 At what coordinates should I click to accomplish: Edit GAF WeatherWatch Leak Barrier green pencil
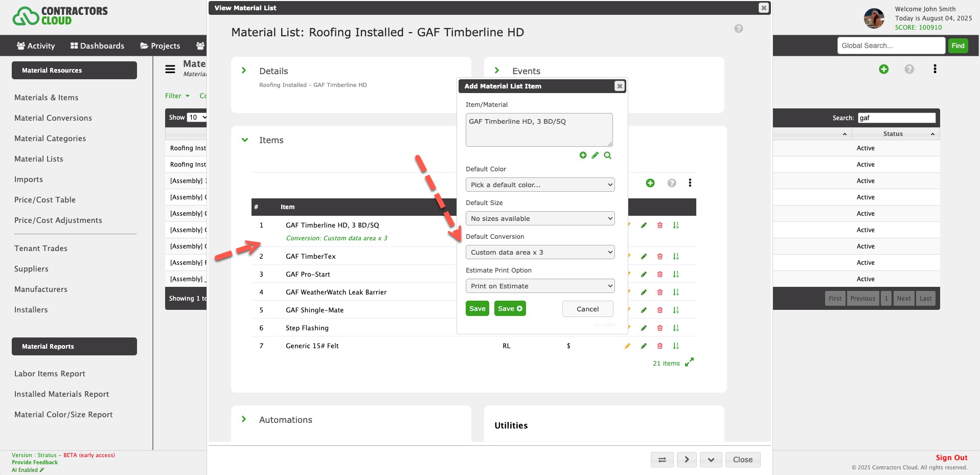click(x=644, y=292)
